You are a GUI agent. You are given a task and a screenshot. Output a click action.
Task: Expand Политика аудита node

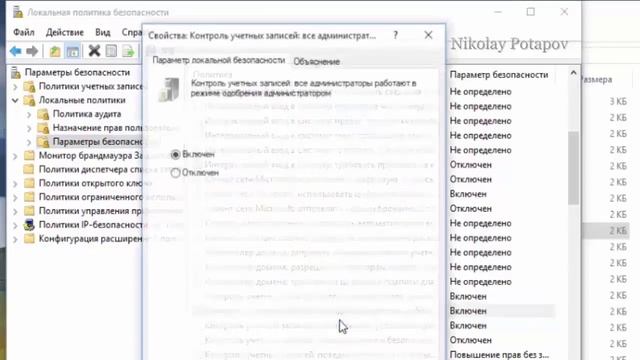click(29, 115)
